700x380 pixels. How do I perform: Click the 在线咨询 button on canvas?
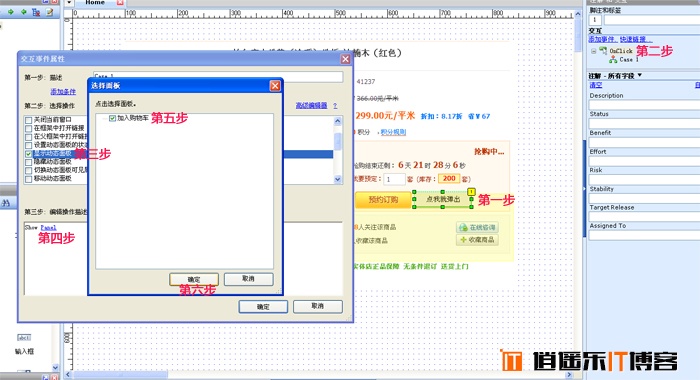point(477,227)
